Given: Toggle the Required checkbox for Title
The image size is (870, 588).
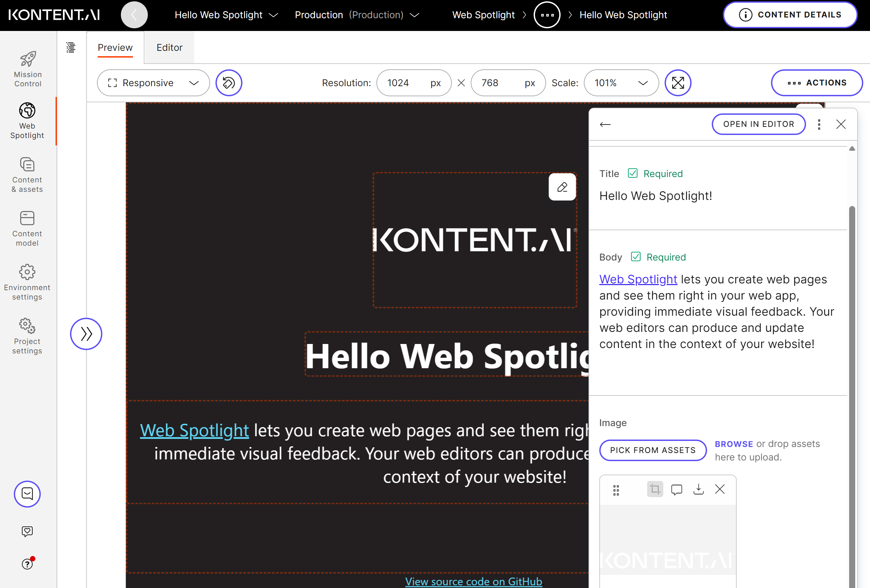Looking at the screenshot, I should click(632, 173).
